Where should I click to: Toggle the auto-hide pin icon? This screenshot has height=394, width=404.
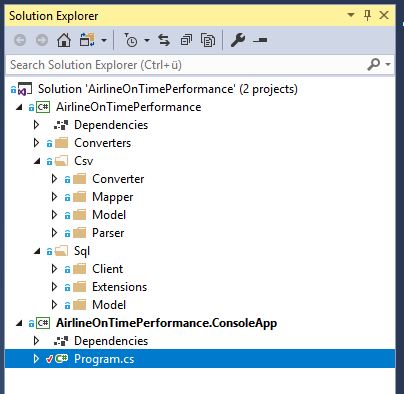point(367,15)
